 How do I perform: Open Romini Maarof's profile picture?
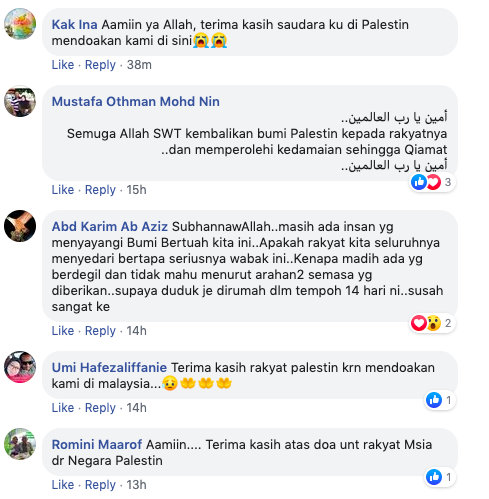pos(20,444)
